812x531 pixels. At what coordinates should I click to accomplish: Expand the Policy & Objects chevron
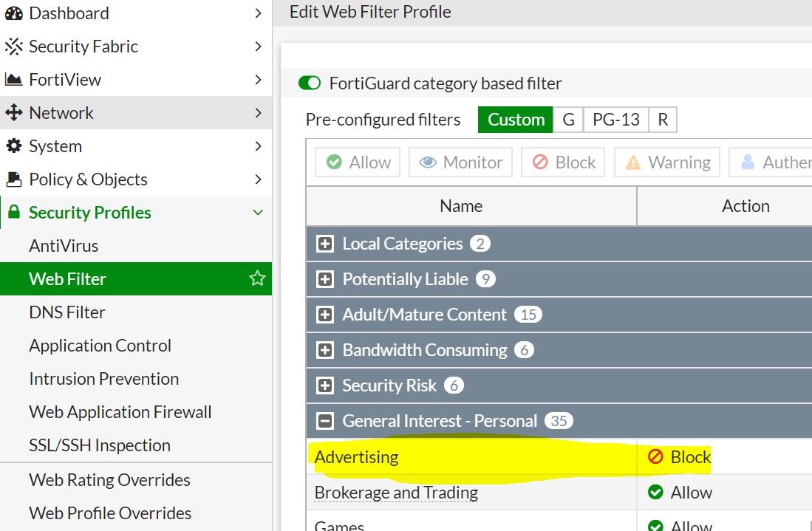pos(259,179)
